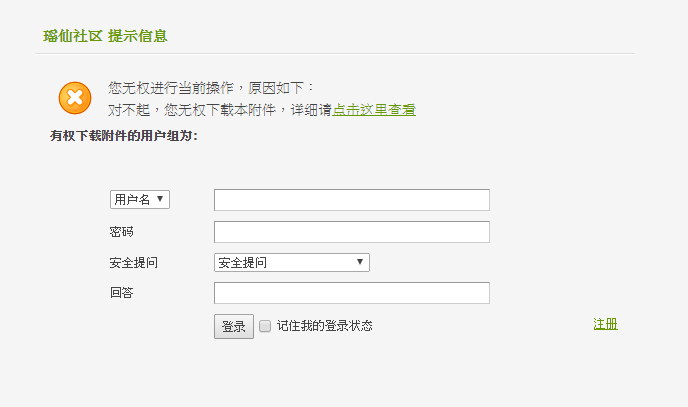
Task: Click the 记住我的登录状态 label text
Action: pos(324,326)
